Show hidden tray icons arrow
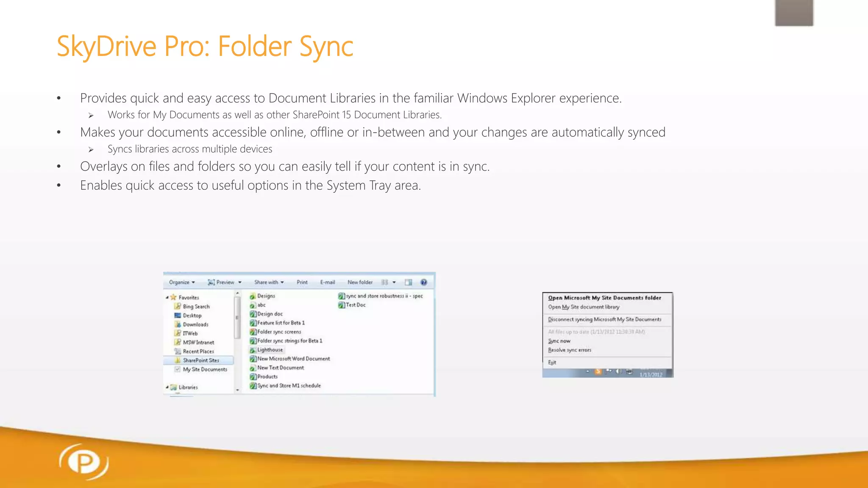Viewport: 868px width, 488px height. (x=588, y=372)
